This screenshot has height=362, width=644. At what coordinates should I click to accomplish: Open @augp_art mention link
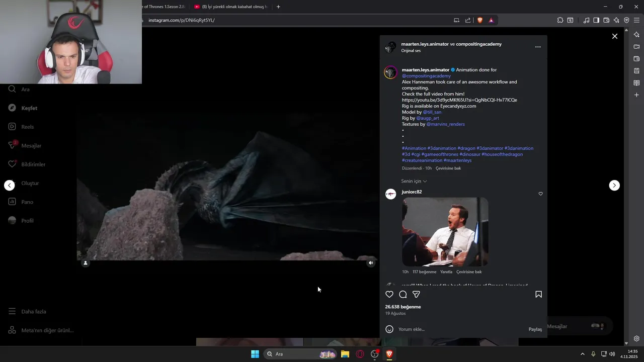pyautogui.click(x=428, y=118)
